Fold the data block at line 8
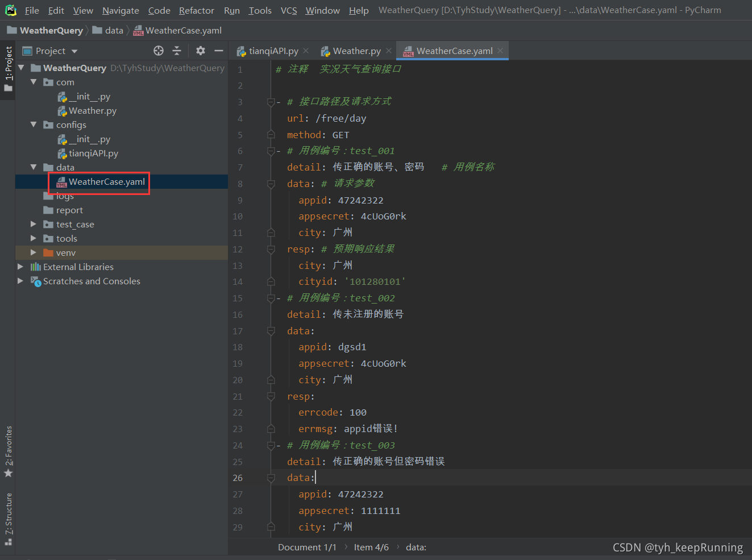This screenshot has width=752, height=560. point(271,184)
